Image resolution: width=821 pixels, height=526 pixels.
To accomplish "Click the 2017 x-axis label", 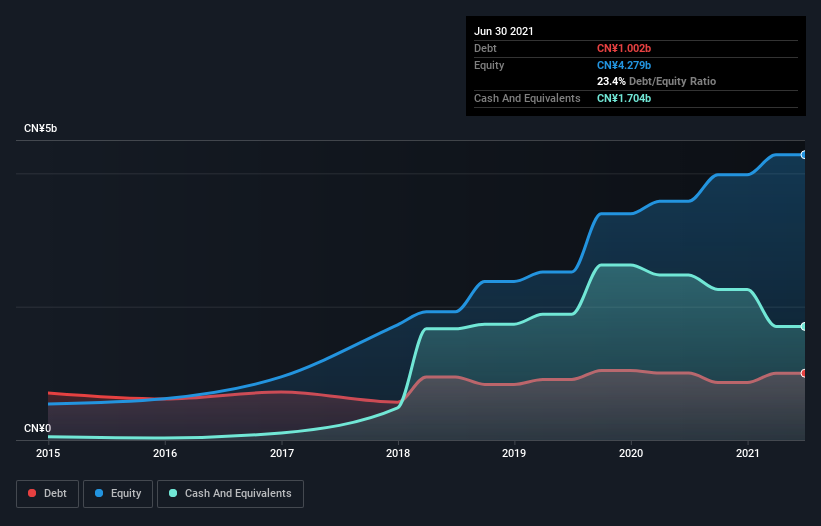I will click(282, 453).
